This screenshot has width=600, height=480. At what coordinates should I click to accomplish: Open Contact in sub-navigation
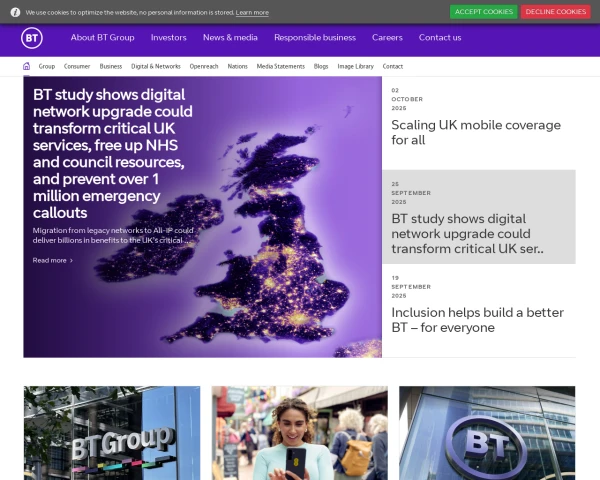coord(393,66)
